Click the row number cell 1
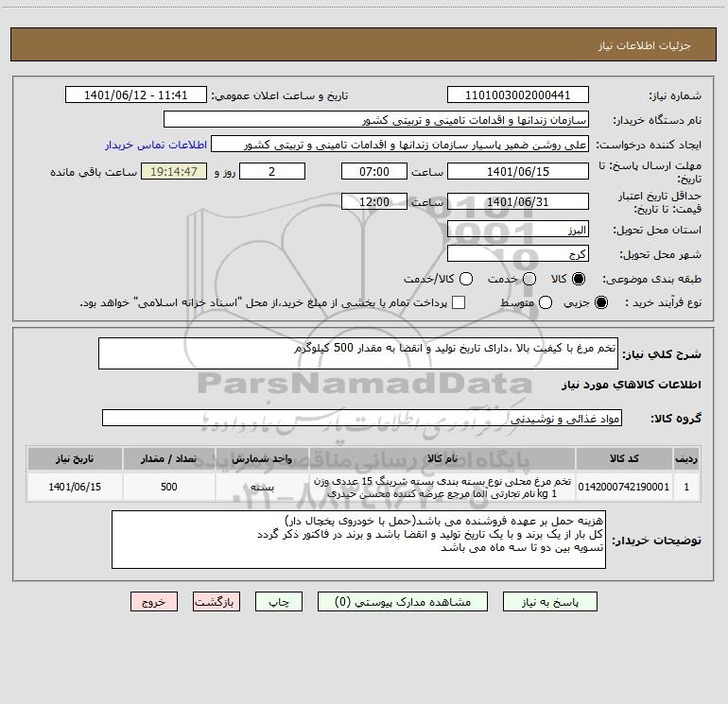Image resolution: width=728 pixels, height=704 pixels. pos(686,487)
